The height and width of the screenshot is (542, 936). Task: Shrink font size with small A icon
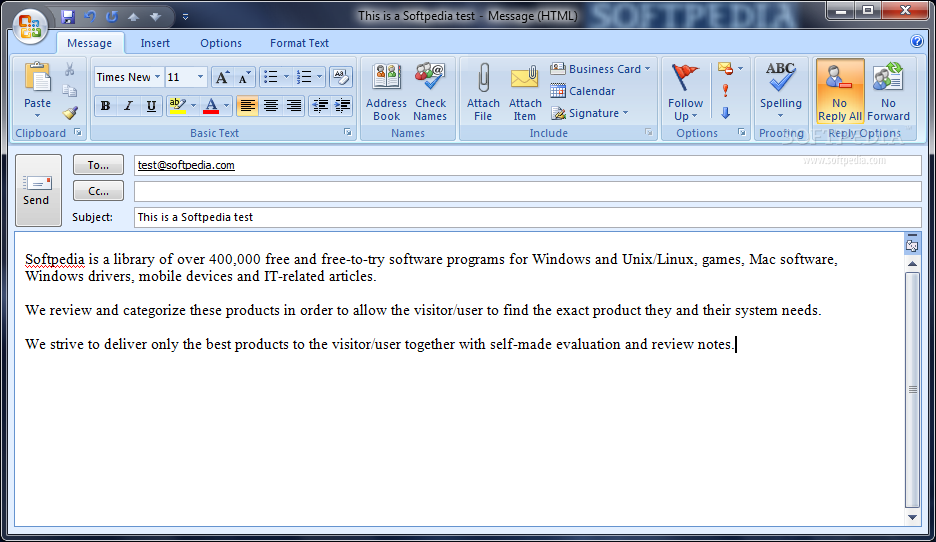pyautogui.click(x=244, y=77)
